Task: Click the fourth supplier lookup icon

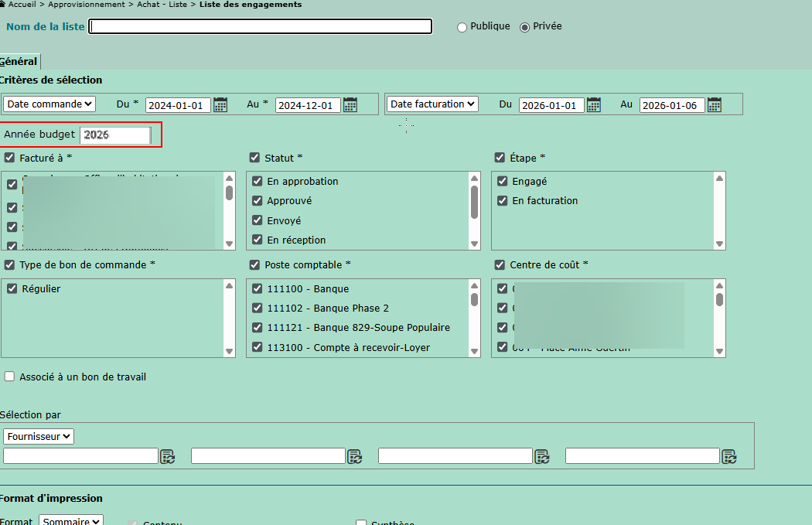Action: 729,456
